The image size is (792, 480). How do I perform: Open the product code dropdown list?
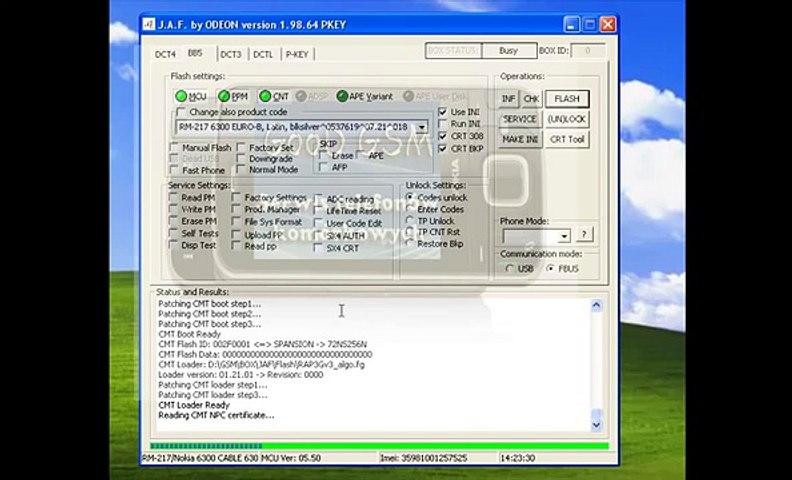point(422,127)
